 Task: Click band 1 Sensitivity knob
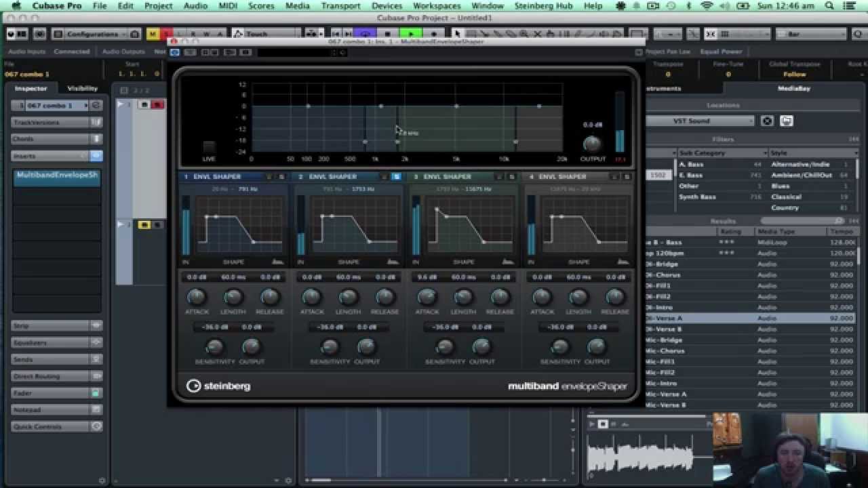(x=215, y=347)
